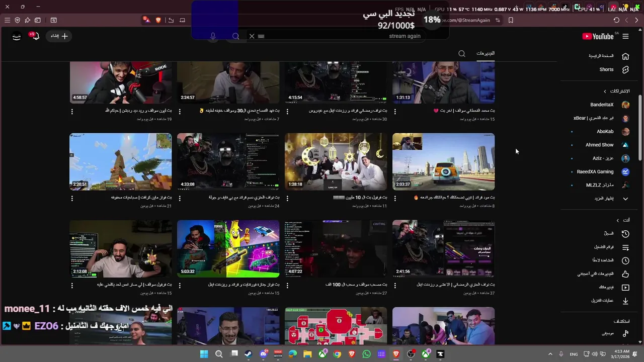This screenshot has width=644, height=362.
Task: Select the channel Videos tab
Action: tap(486, 53)
